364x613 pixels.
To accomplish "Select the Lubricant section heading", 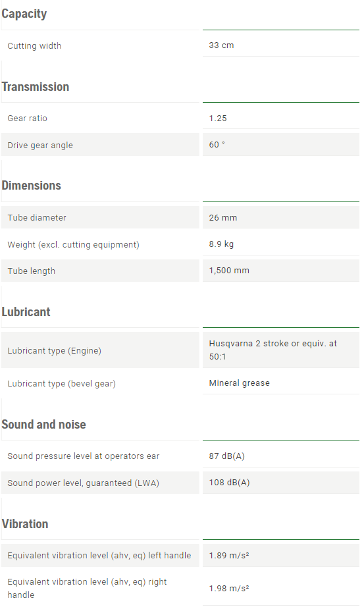I will tap(26, 312).
